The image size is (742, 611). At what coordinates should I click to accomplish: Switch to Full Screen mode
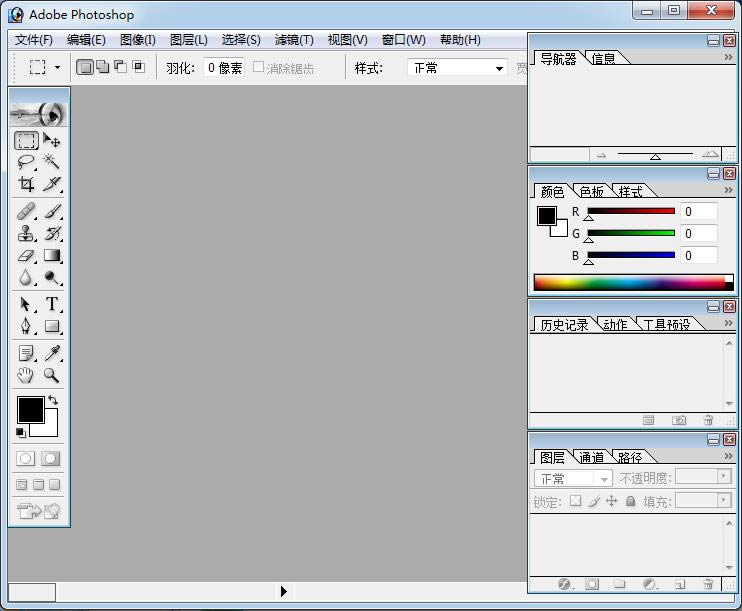(55, 485)
